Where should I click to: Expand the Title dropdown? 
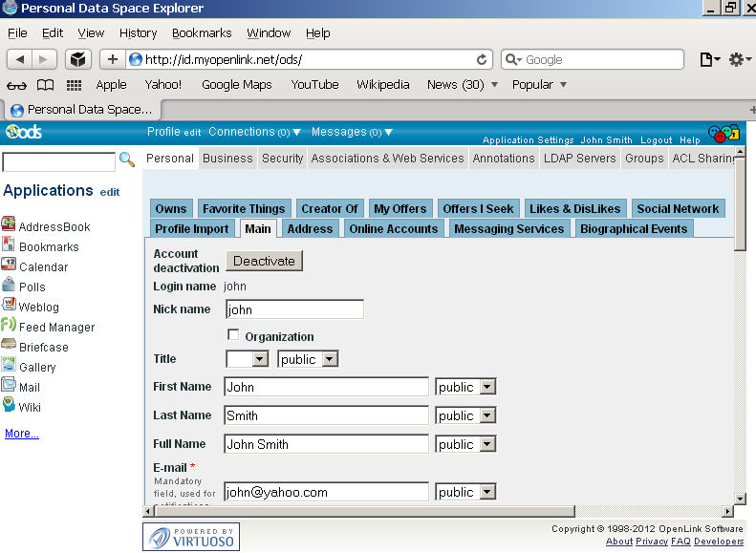(x=260, y=359)
